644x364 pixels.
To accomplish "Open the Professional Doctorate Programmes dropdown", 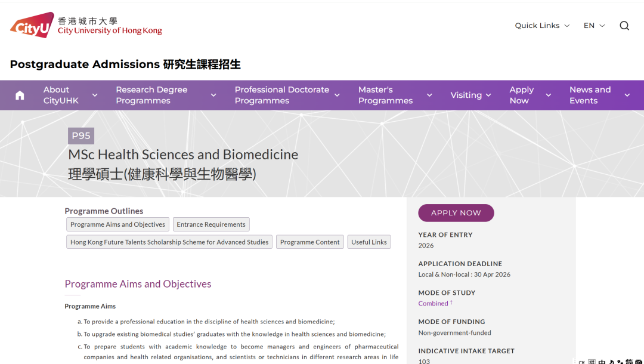I will coord(338,95).
